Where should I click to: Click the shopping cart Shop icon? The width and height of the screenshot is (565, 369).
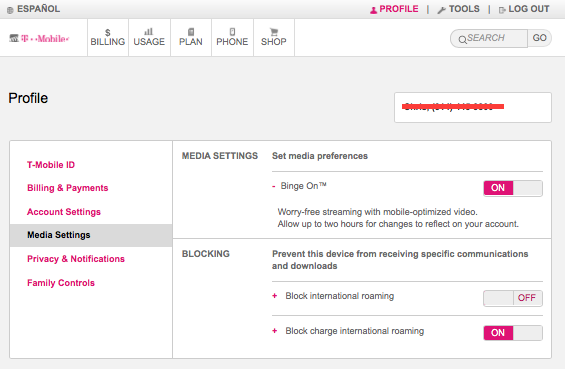pos(274,32)
